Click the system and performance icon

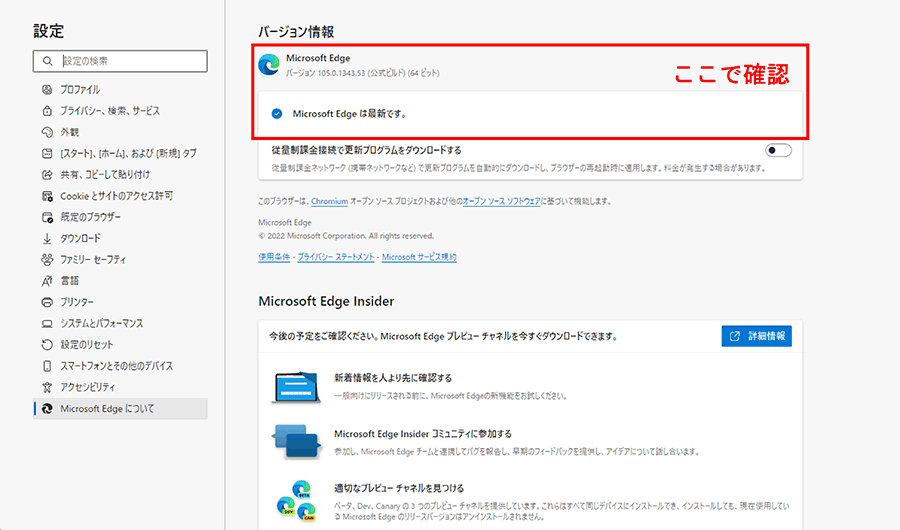(x=47, y=323)
